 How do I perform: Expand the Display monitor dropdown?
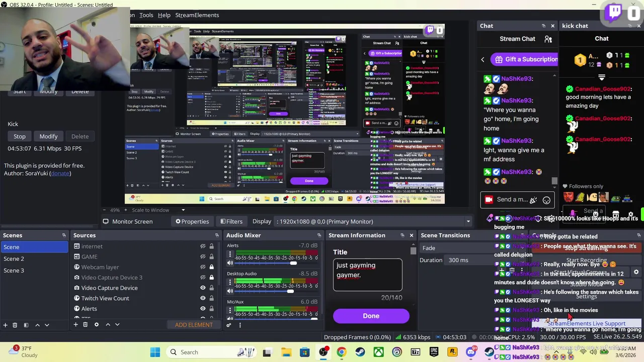point(468,221)
